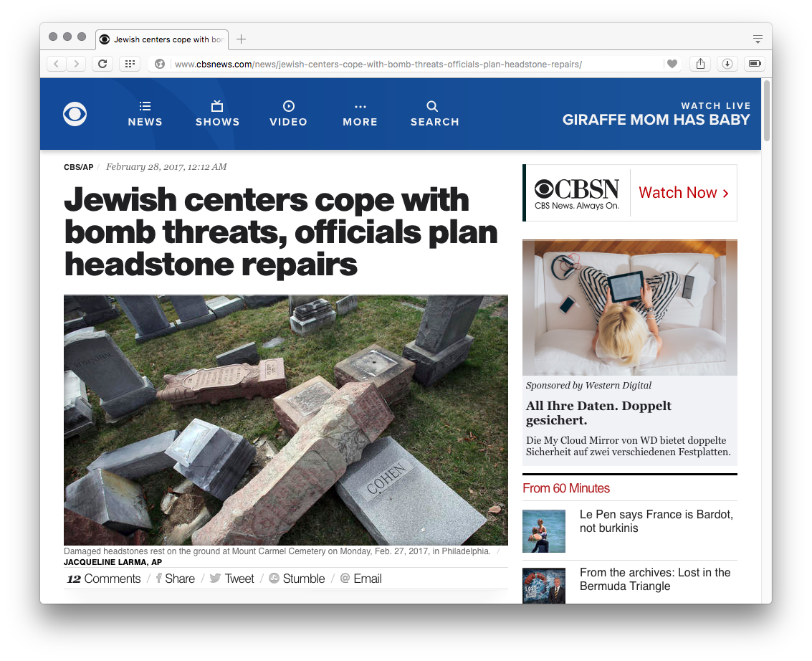
Task: Open the SHOWS menu in header
Action: (x=217, y=114)
